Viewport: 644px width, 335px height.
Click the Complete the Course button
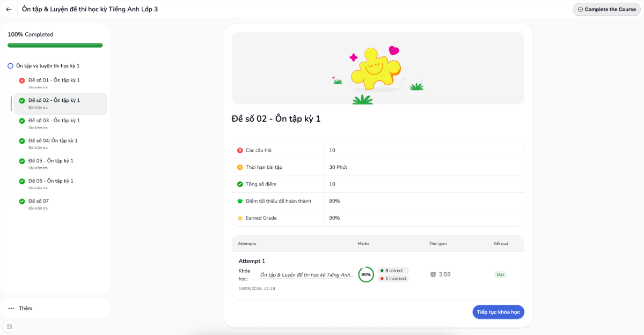pos(606,9)
